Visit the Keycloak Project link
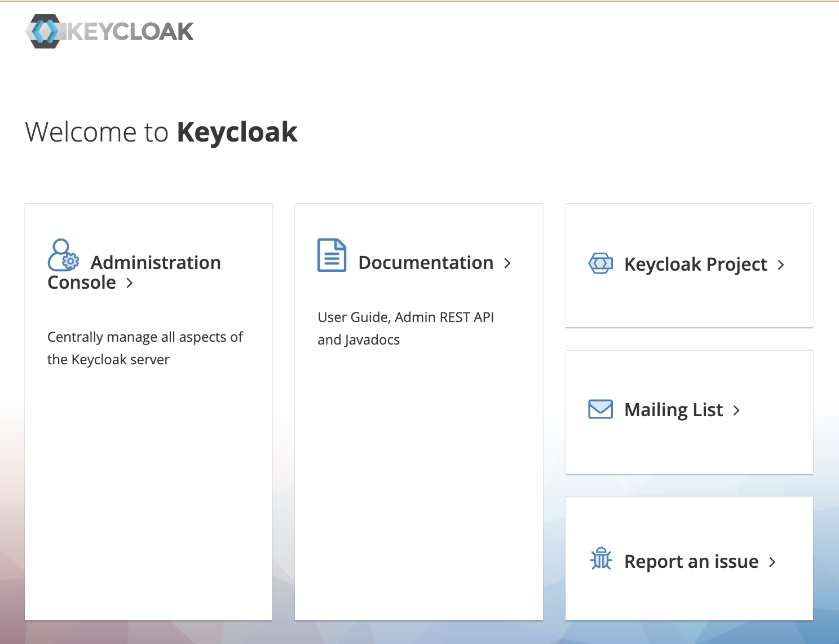Screen dimensions: 839x644 [x=696, y=264]
